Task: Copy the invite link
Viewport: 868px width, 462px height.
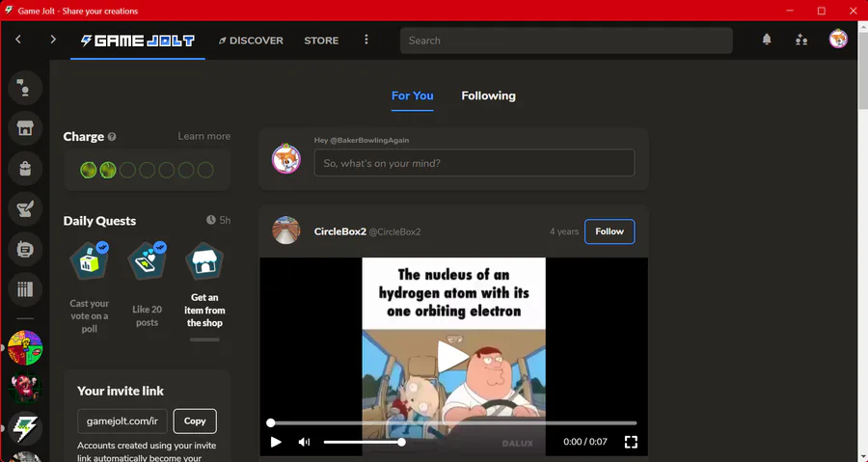Action: tap(195, 421)
